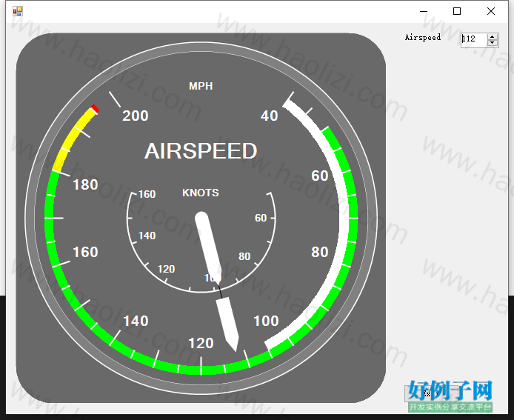Increase airspeed with the up spinner arrow

pos(492,37)
